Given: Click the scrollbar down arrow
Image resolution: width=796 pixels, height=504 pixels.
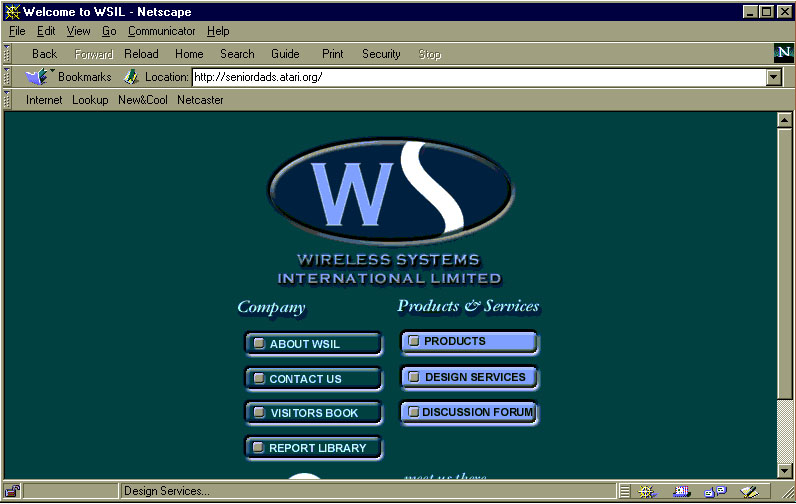Looking at the screenshot, I should tap(784, 471).
